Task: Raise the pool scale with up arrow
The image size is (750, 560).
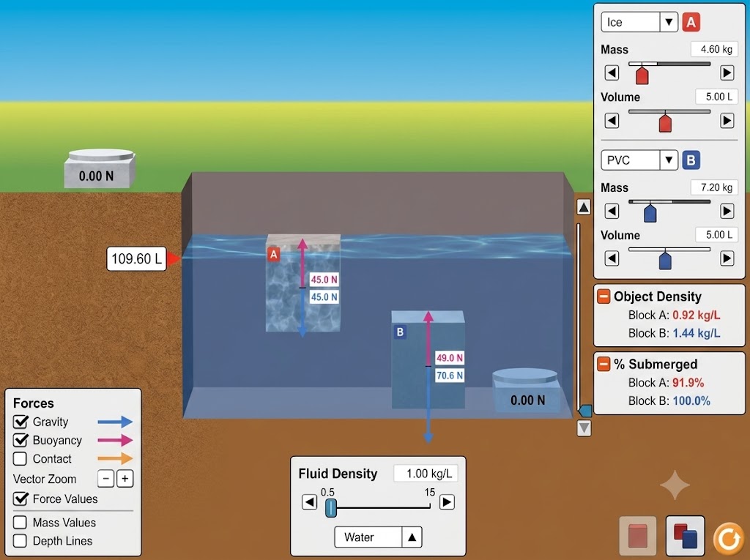Action: (584, 207)
